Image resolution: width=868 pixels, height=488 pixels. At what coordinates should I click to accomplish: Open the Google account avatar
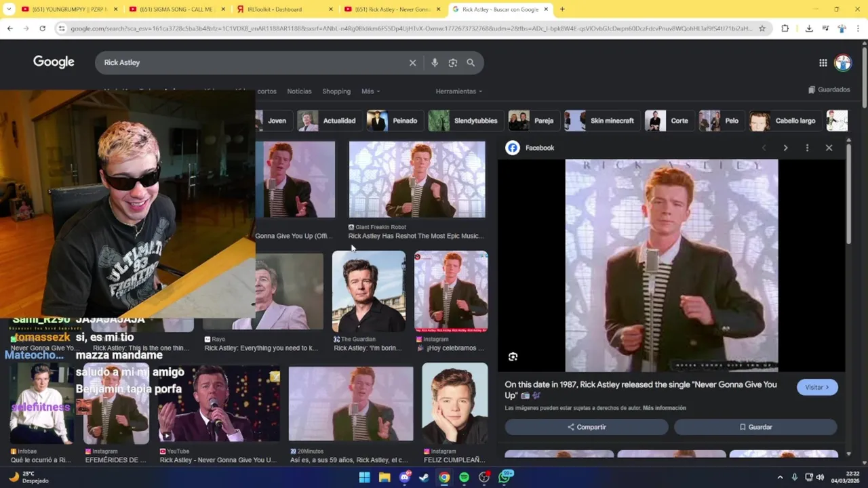pyautogui.click(x=843, y=63)
